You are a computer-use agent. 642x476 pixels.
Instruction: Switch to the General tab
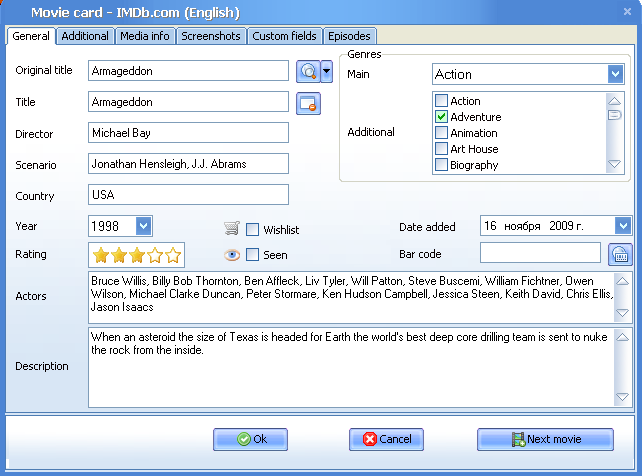(x=31, y=36)
